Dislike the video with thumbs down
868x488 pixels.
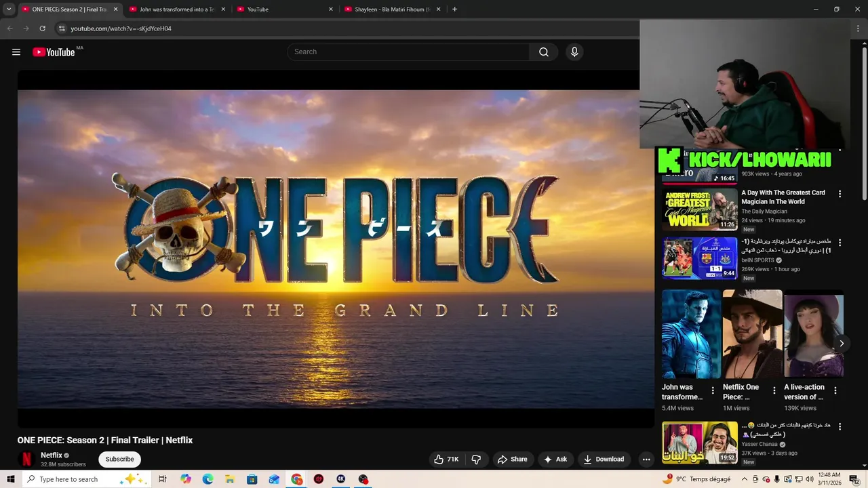(476, 460)
